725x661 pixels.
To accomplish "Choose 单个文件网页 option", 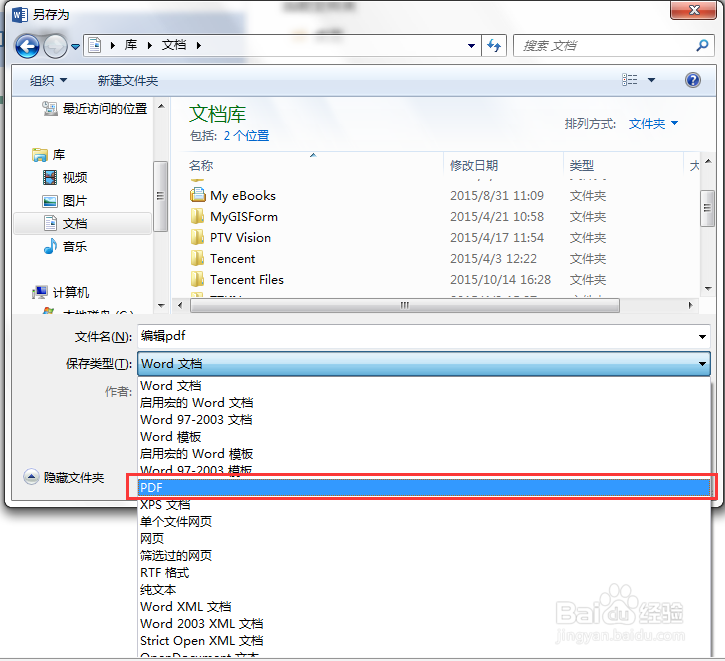I will click(424, 521).
